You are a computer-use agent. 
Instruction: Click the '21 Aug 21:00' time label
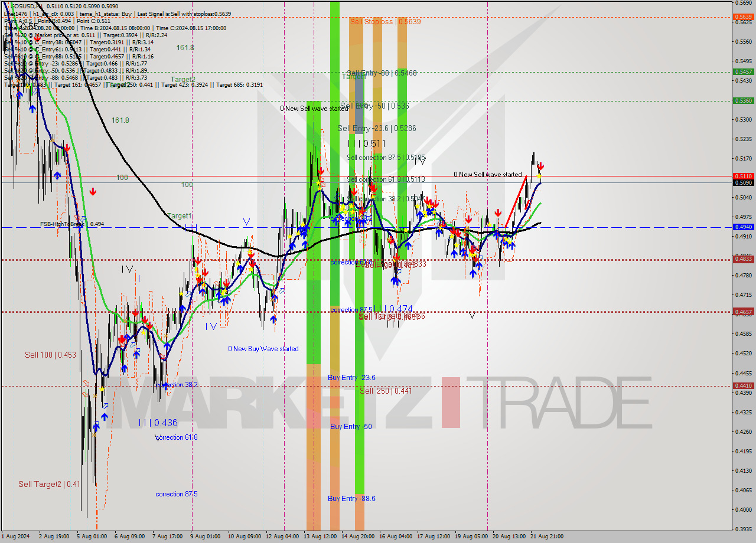coord(547,537)
